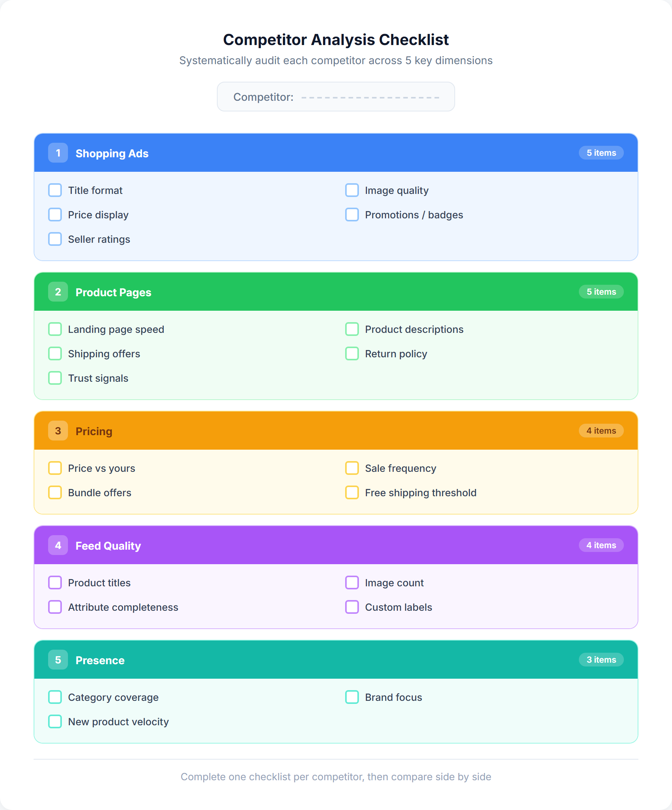Check the Trust signals checkbox

point(55,378)
